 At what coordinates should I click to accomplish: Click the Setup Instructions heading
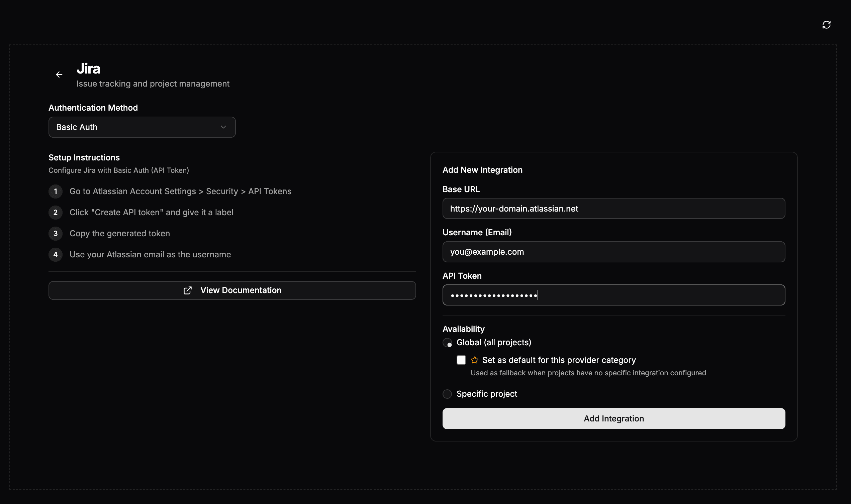pyautogui.click(x=84, y=158)
